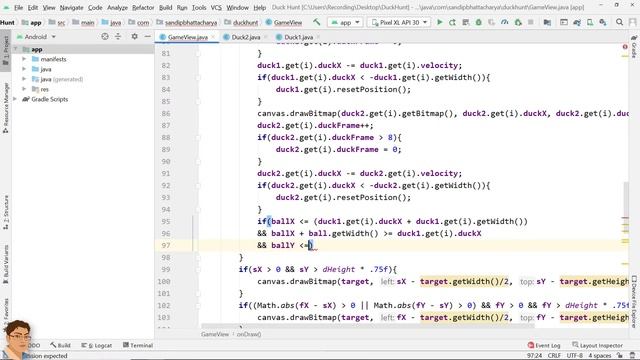Viewport: 640px width, 360px height.
Task: Click the Collapse All icon in Project panel
Action: tap(118, 37)
